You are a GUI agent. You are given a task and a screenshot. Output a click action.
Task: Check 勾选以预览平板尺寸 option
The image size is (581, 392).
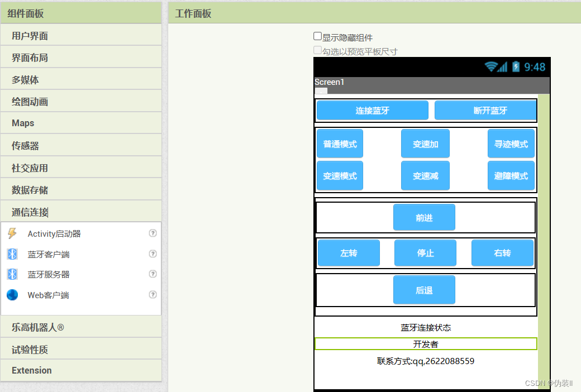point(317,49)
